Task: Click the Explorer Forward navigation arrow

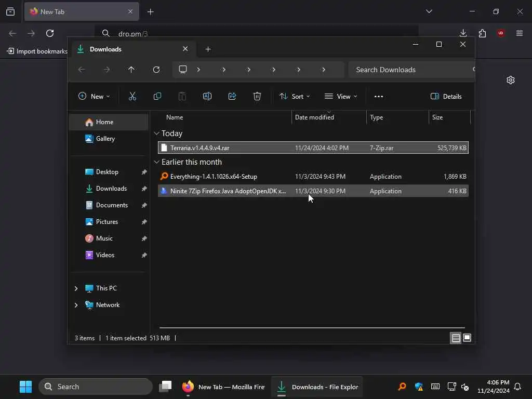Action: pyautogui.click(x=107, y=70)
